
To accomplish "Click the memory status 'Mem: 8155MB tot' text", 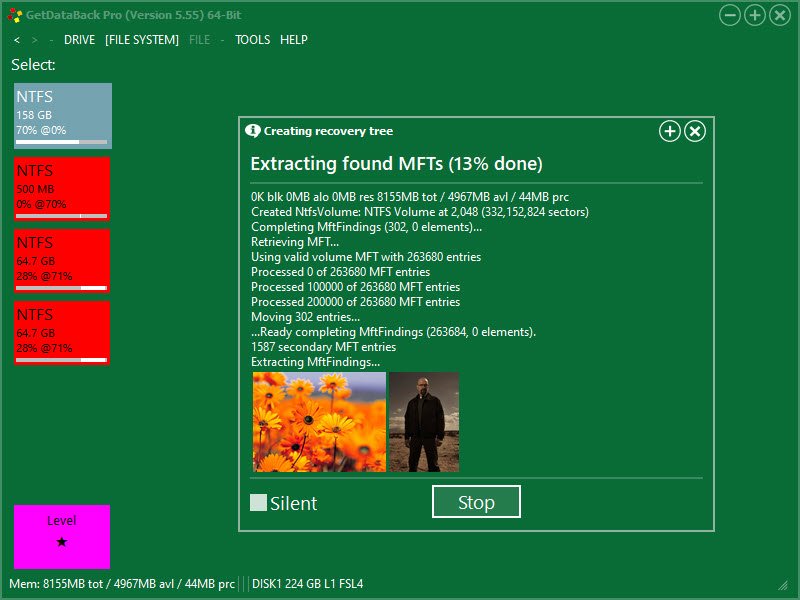I will pyautogui.click(x=122, y=584).
